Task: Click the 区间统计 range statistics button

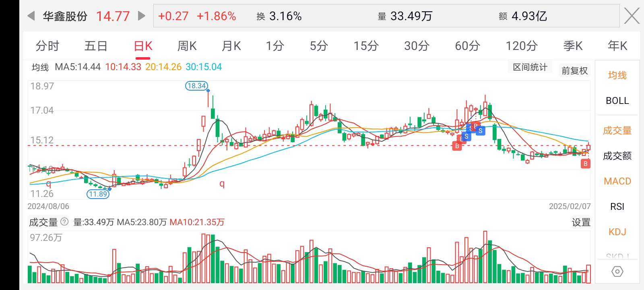Action: [530, 67]
